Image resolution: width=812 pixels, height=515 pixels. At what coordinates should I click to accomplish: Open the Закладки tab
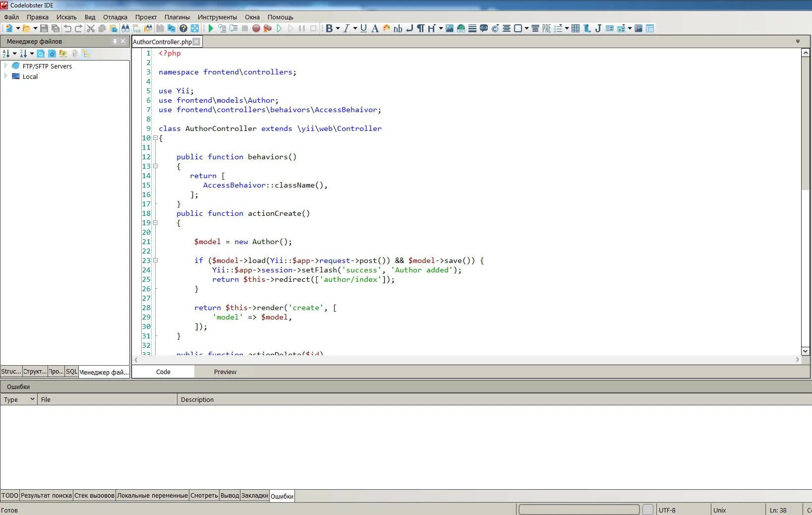[254, 495]
